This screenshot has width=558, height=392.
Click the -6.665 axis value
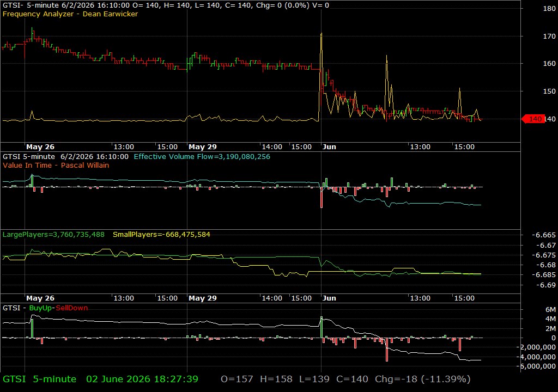click(543, 235)
